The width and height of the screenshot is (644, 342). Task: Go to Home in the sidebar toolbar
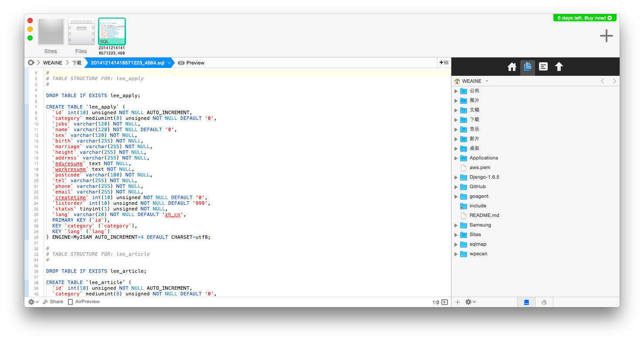(512, 67)
